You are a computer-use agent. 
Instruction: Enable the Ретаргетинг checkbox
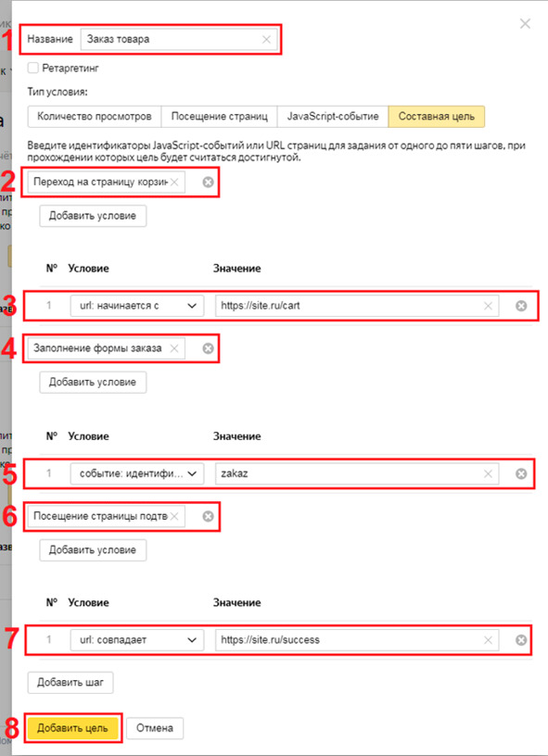pos(32,68)
